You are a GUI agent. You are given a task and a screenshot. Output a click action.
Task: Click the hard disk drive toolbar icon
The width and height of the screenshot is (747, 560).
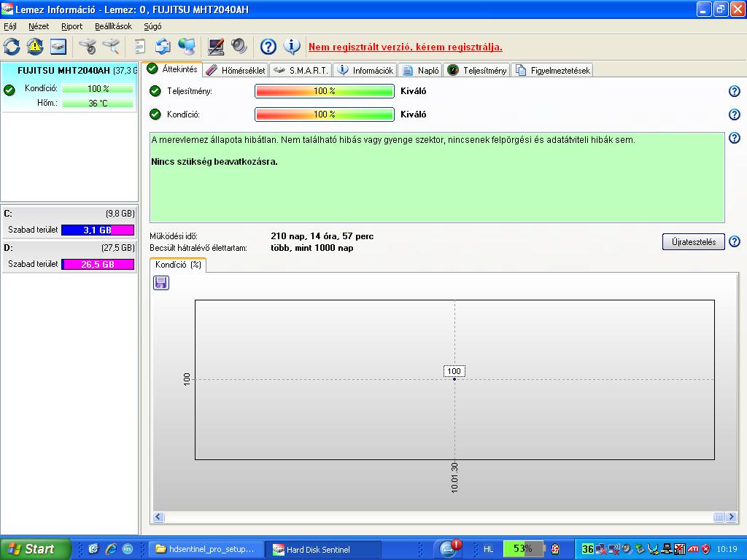coord(58,47)
